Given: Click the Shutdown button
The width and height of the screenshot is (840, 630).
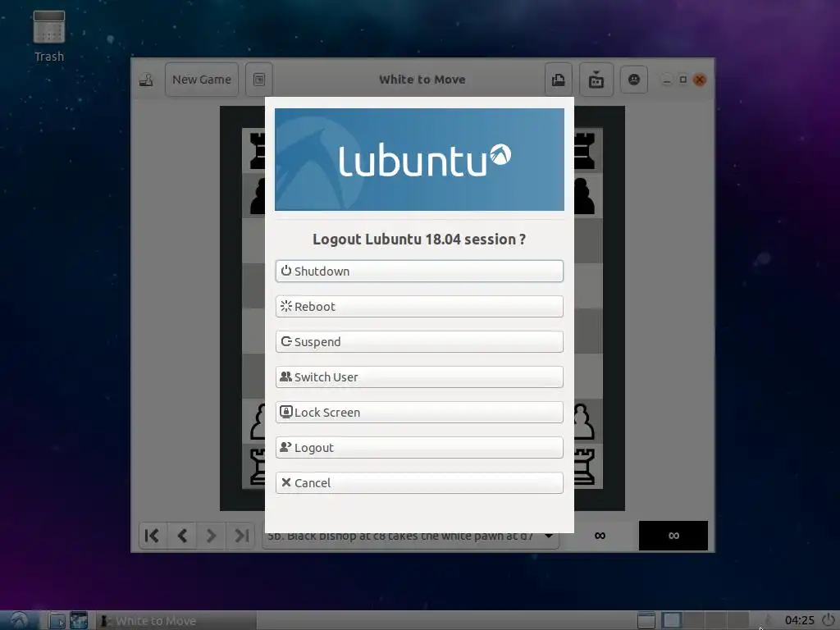Looking at the screenshot, I should coord(419,271).
